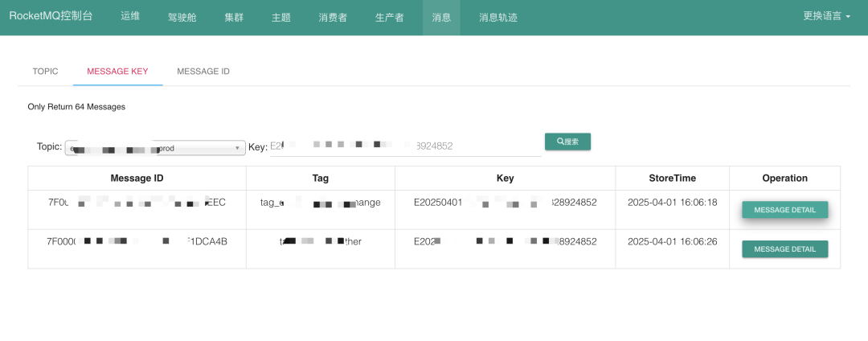Click the StoreTime column header
868x341 pixels.
673,179
